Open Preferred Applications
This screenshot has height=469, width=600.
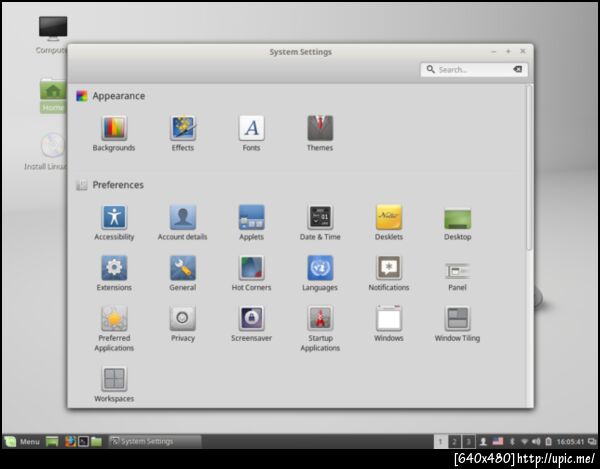(114, 329)
